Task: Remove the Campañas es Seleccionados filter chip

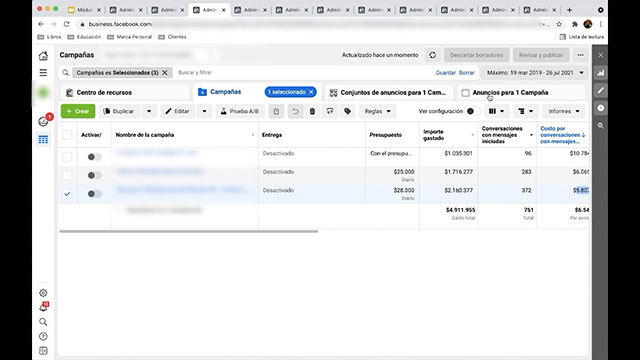Action: (x=165, y=73)
